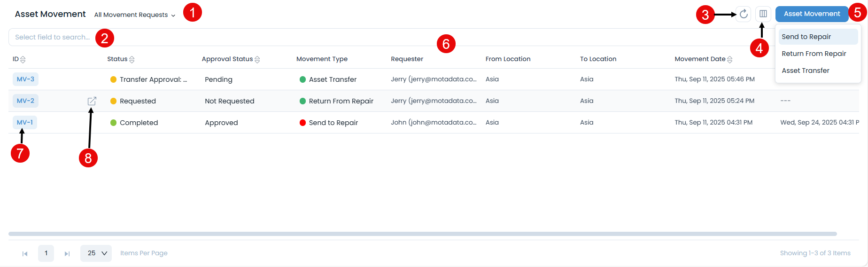Click the Asset Movement dropdown button
This screenshot has width=868, height=267.
click(812, 14)
